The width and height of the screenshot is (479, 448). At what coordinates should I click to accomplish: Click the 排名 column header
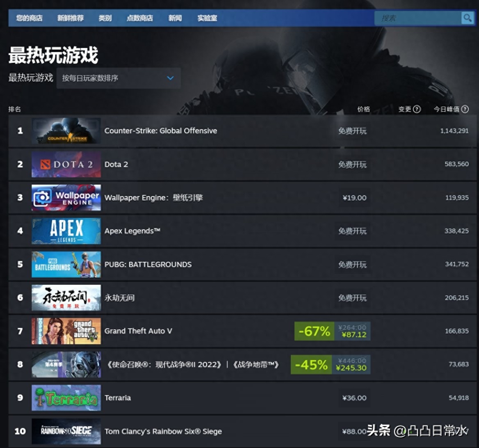[x=14, y=109]
